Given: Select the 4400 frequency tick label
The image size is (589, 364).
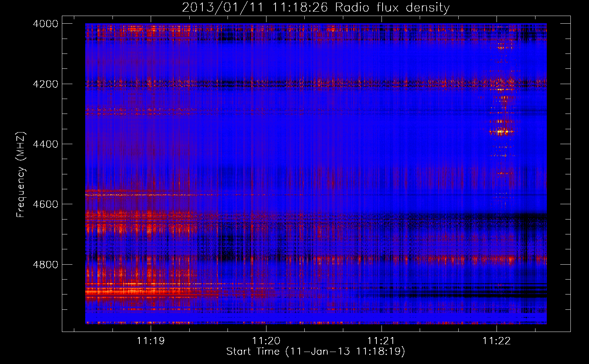Looking at the screenshot, I should (46, 144).
